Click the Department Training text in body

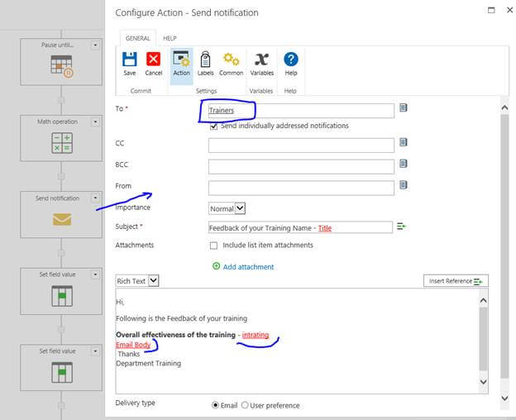point(148,364)
